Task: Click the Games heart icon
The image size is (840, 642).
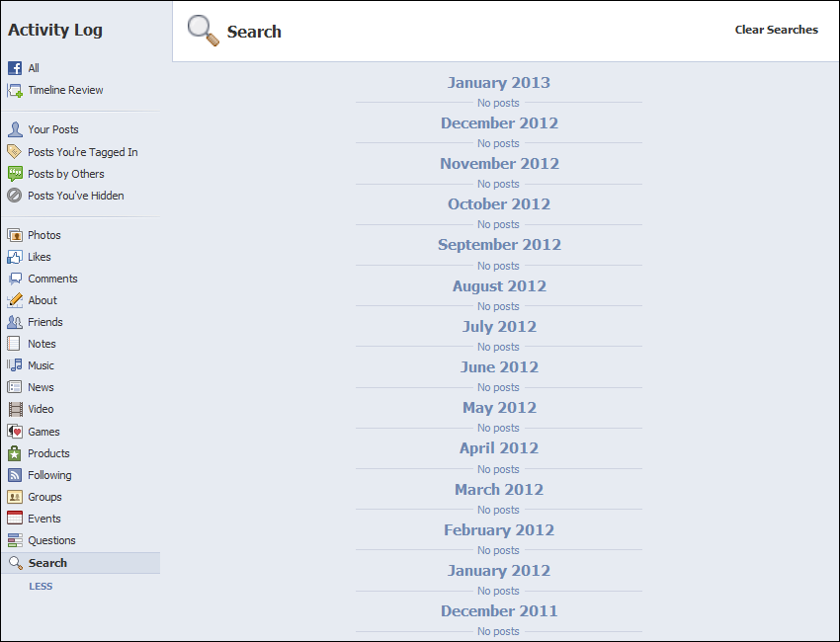Action: point(16,431)
